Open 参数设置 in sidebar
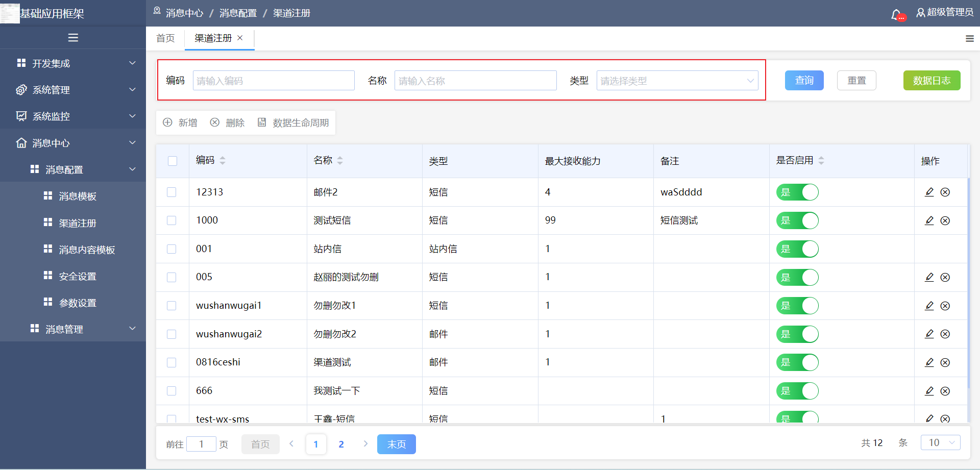The height and width of the screenshot is (470, 980). coord(73,303)
